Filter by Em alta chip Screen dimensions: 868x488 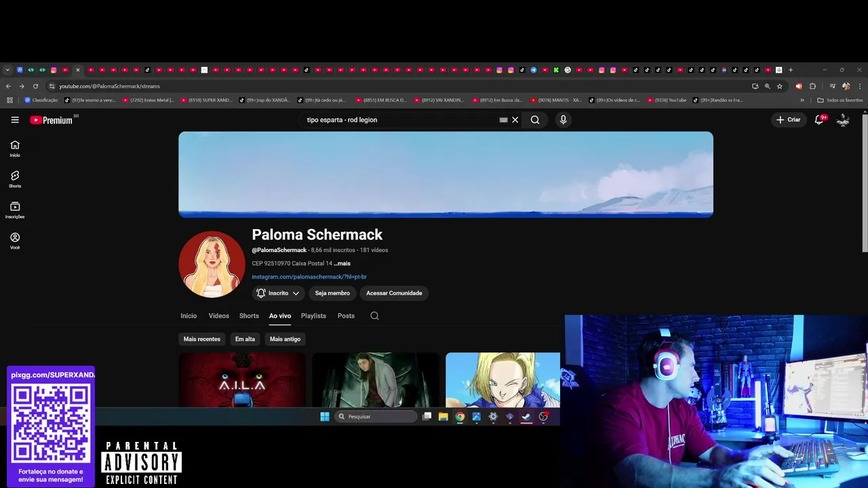(x=245, y=339)
